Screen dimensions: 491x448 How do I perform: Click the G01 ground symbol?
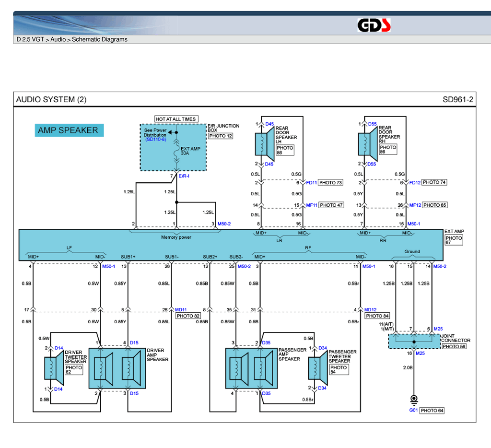[x=413, y=399]
